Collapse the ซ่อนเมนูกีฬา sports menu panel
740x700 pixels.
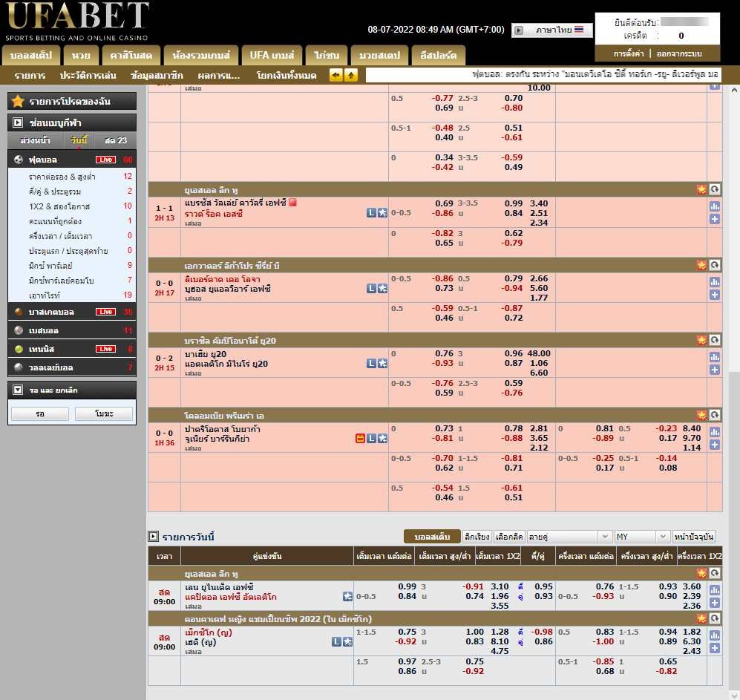coord(18,122)
